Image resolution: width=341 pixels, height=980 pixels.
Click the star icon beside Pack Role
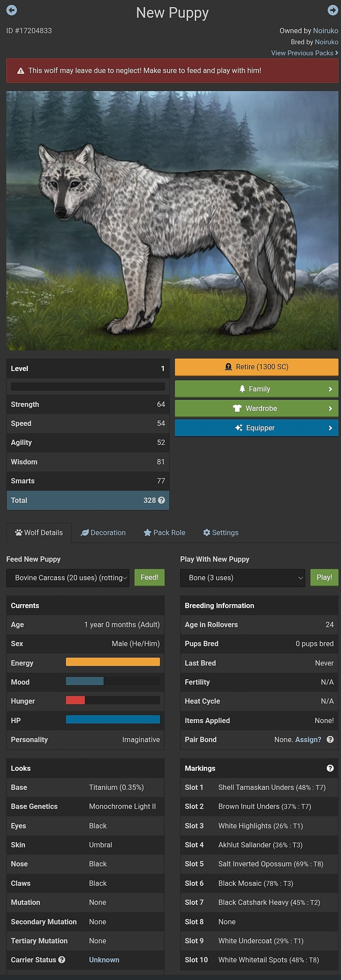point(147,532)
